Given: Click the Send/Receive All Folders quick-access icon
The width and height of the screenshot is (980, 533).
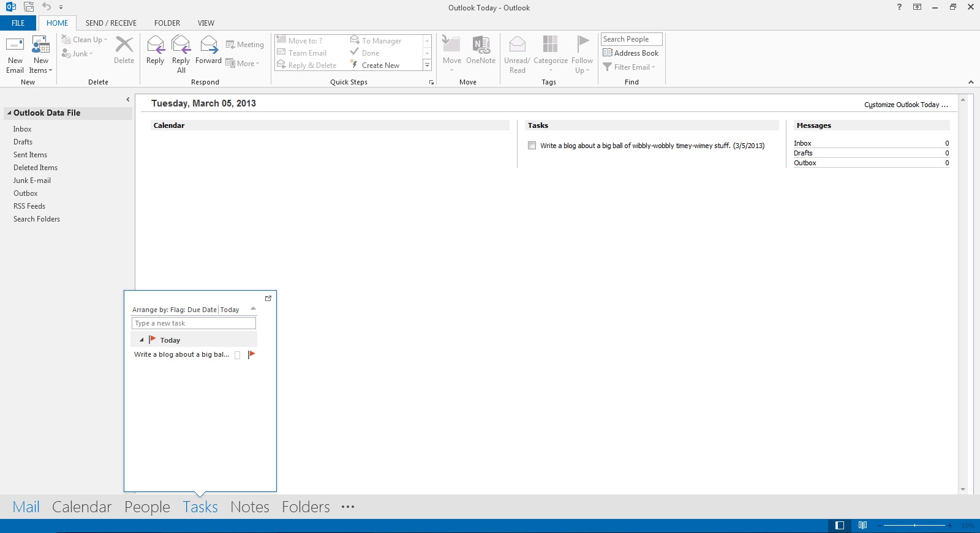Looking at the screenshot, I should tap(29, 7).
